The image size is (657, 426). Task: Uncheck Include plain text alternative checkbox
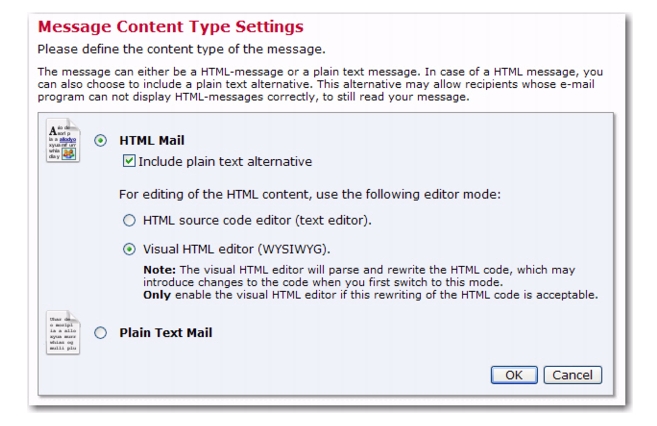tap(129, 161)
